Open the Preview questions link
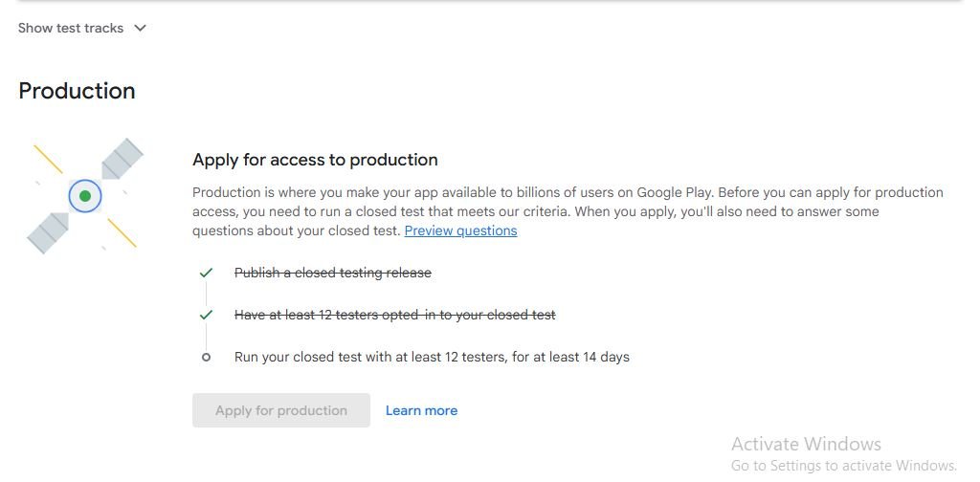The width and height of the screenshot is (980, 482). click(460, 230)
